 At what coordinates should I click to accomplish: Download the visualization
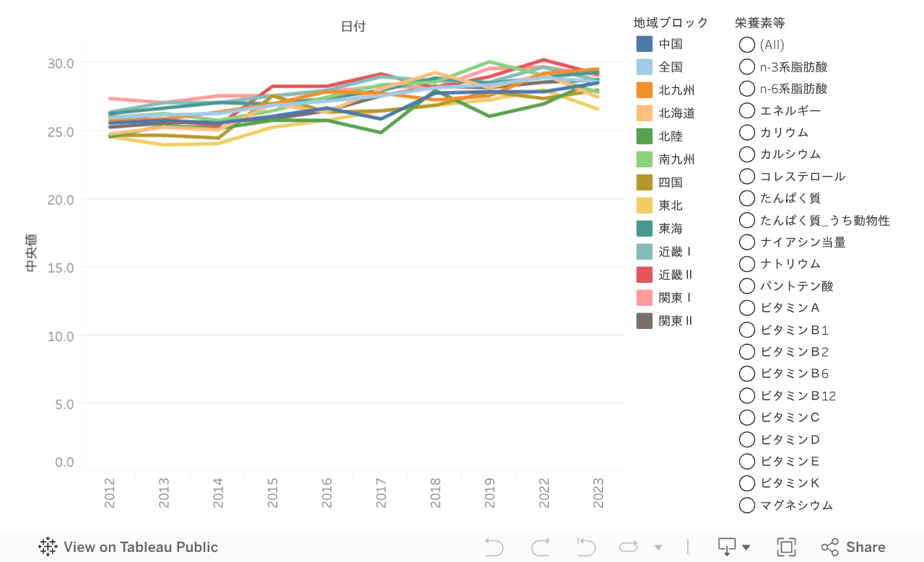[x=727, y=547]
